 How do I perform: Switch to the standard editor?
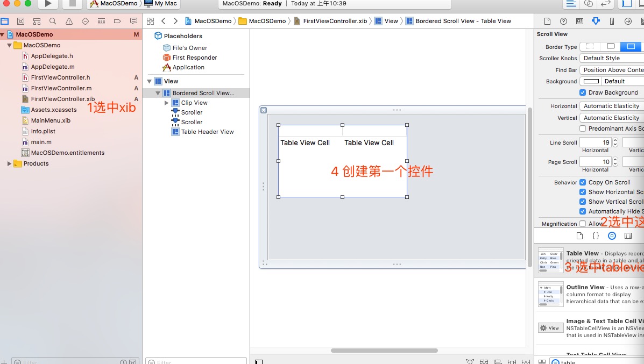[571, 4]
